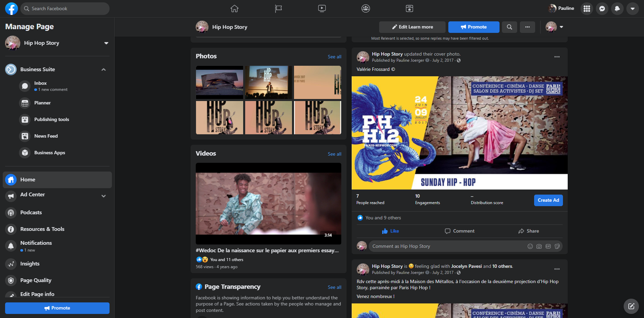Click the Edit Learn more button
Screen dimensions: 644x318
(412, 27)
